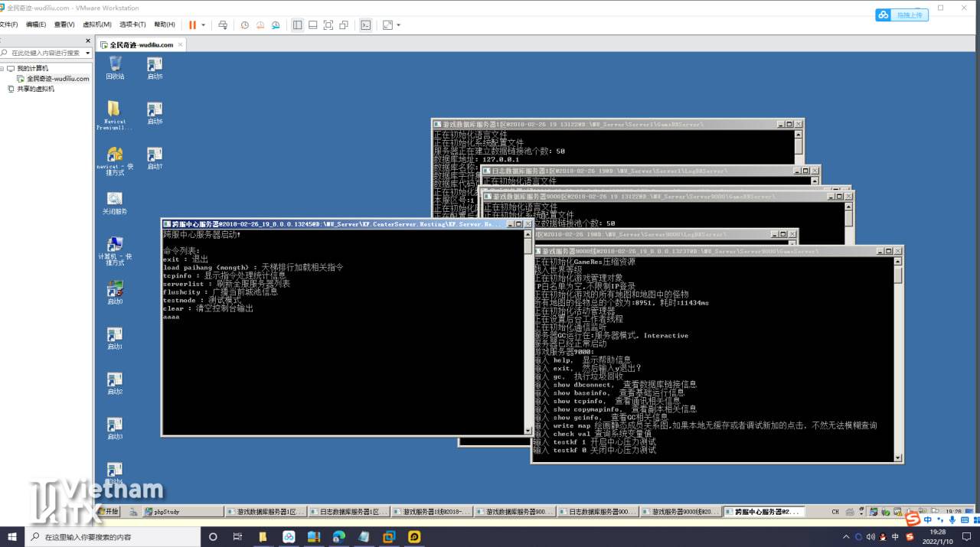Enter full screen mode via toolbar icon
The height and width of the screenshot is (547, 980).
pyautogui.click(x=328, y=24)
